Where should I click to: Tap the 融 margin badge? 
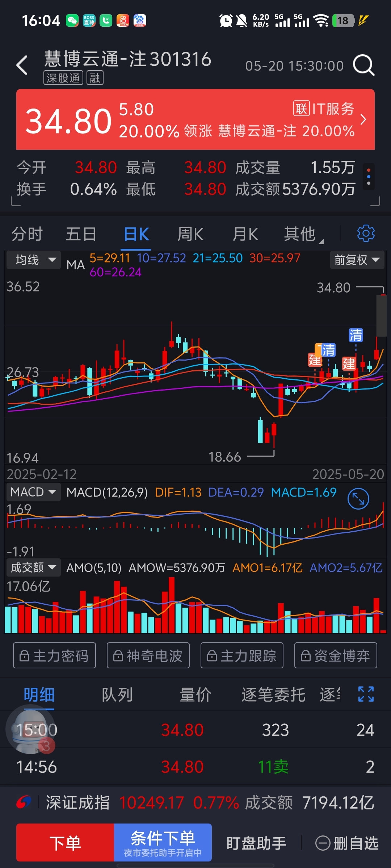click(95, 78)
